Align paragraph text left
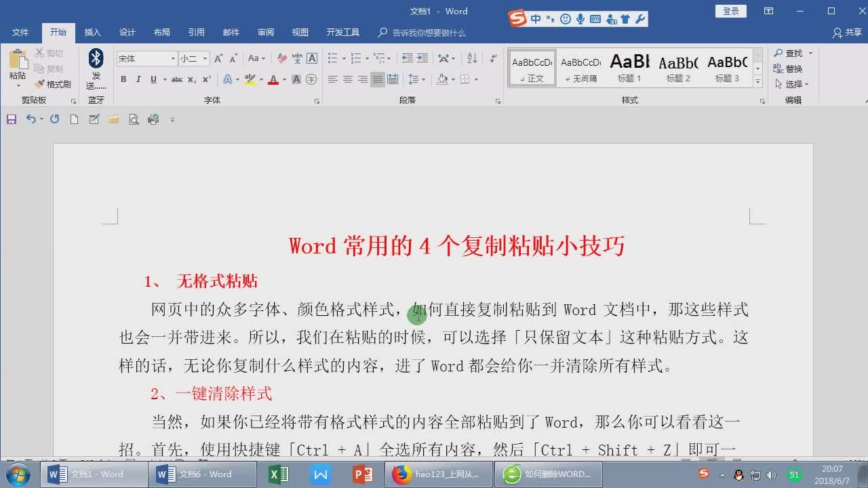The width and height of the screenshot is (868, 488). 332,79
